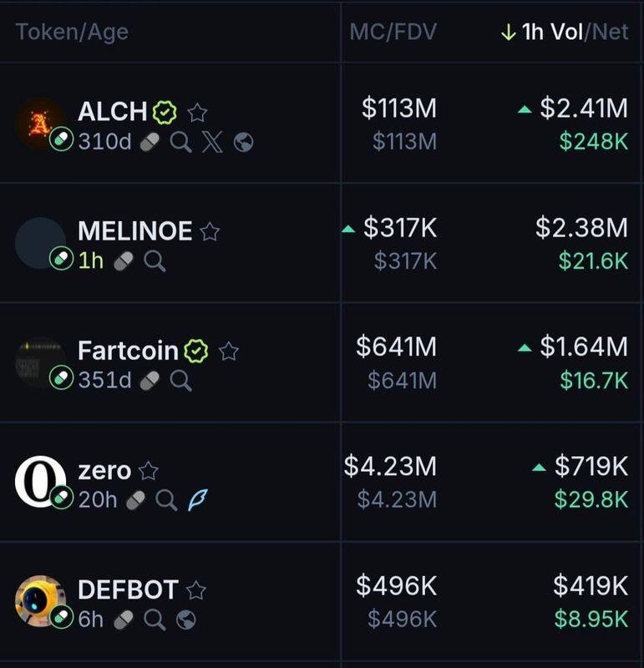Image resolution: width=644 pixels, height=668 pixels.
Task: Open ALCH website globe icon
Action: click(x=244, y=142)
